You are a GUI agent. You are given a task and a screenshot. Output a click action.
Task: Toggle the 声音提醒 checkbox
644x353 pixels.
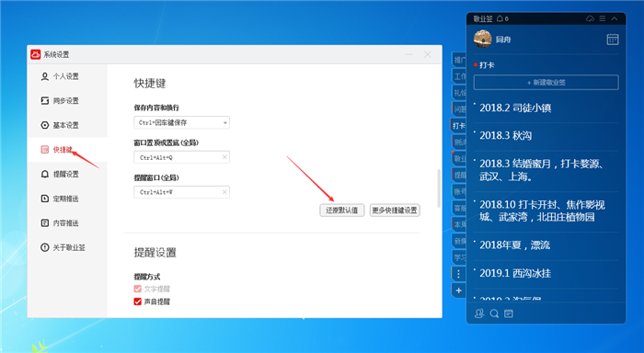[x=138, y=302]
